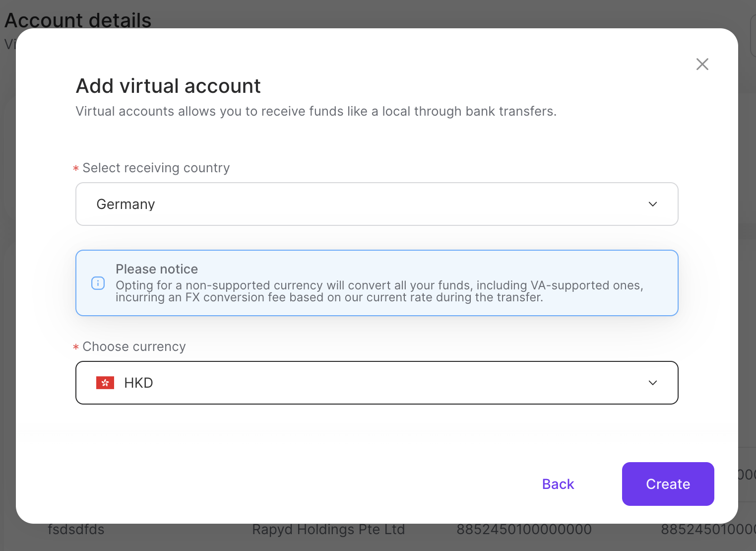
Task: Click the Add virtual account heading
Action: coord(168,86)
